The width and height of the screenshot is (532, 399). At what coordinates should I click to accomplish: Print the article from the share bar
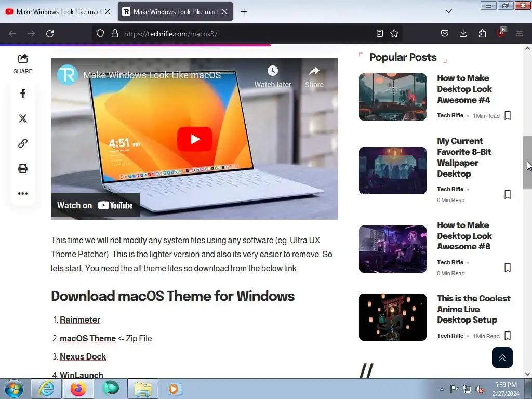(23, 168)
